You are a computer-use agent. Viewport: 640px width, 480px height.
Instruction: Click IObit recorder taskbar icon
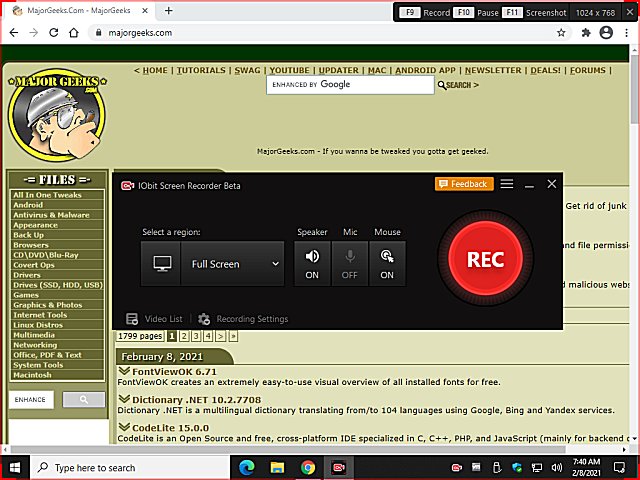coord(339,467)
